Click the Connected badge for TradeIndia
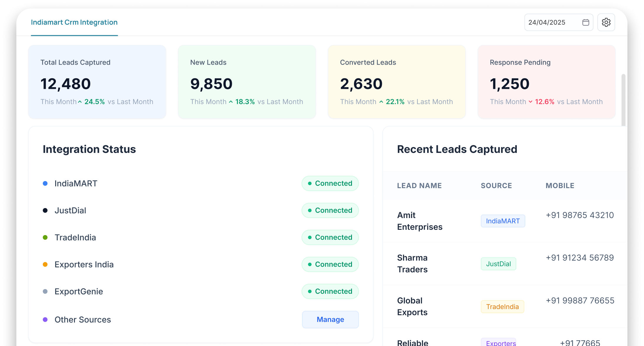Viewport: 644px width, 346px height. 330,237
